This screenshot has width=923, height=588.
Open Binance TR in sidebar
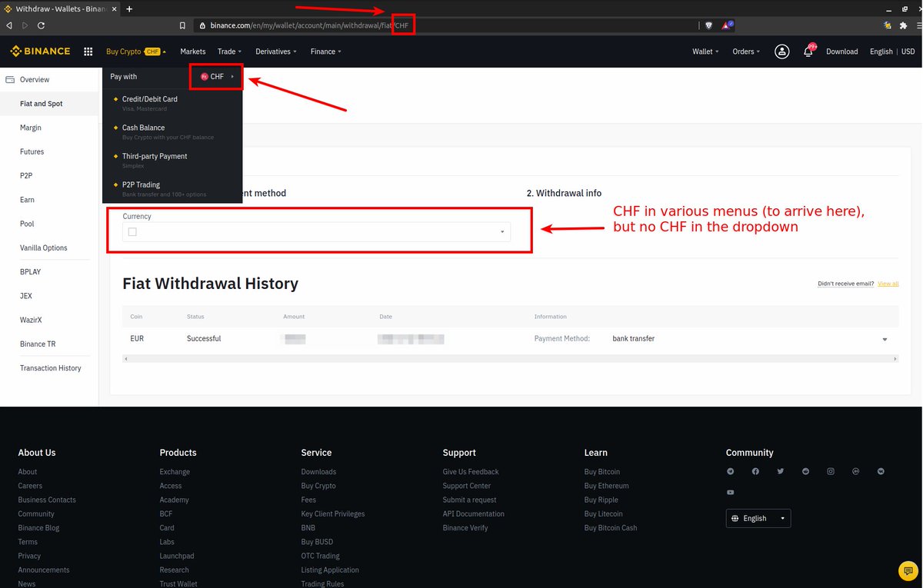click(x=38, y=344)
